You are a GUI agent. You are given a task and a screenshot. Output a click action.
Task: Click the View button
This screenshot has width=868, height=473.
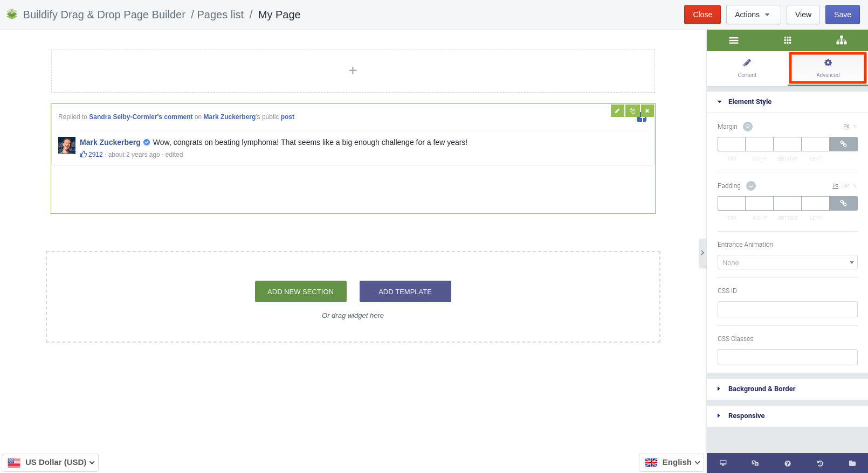pyautogui.click(x=803, y=15)
